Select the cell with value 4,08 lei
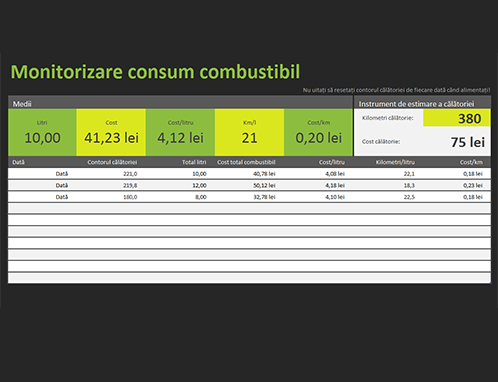This screenshot has height=382, width=498. pyautogui.click(x=318, y=174)
